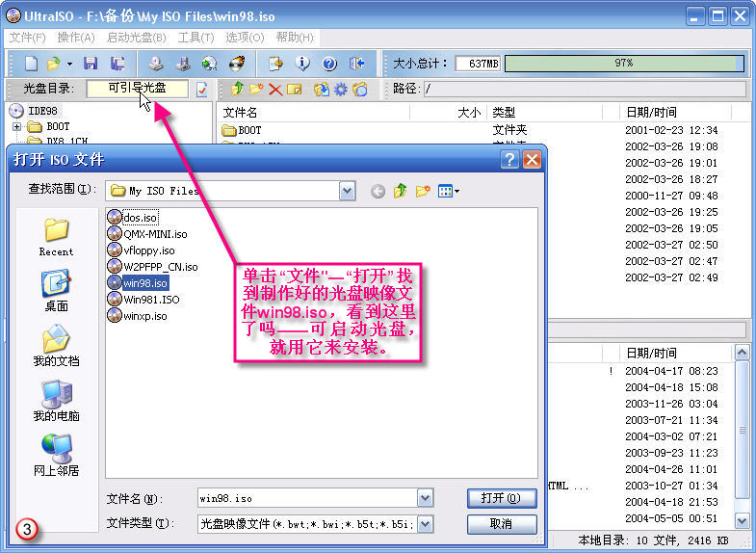This screenshot has height=553, width=756.
Task: Open 我的电脑 in places bar
Action: click(x=57, y=400)
